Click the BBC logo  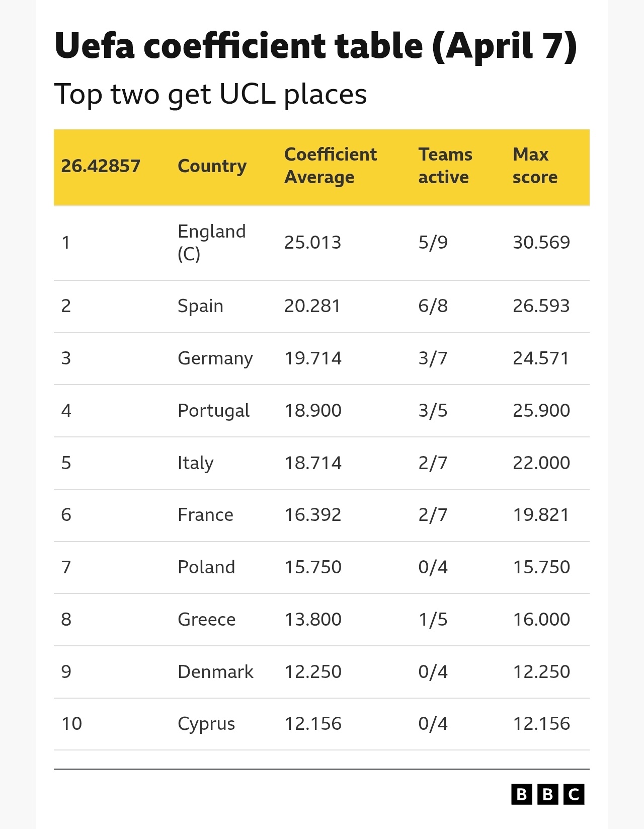click(x=547, y=794)
